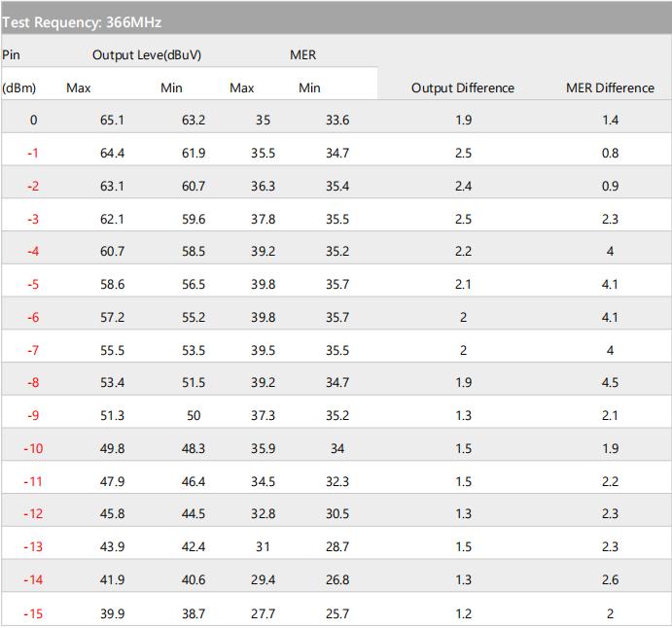The height and width of the screenshot is (628, 672).
Task: Click the 2.6 MER difference cell
Action: [x=610, y=580]
